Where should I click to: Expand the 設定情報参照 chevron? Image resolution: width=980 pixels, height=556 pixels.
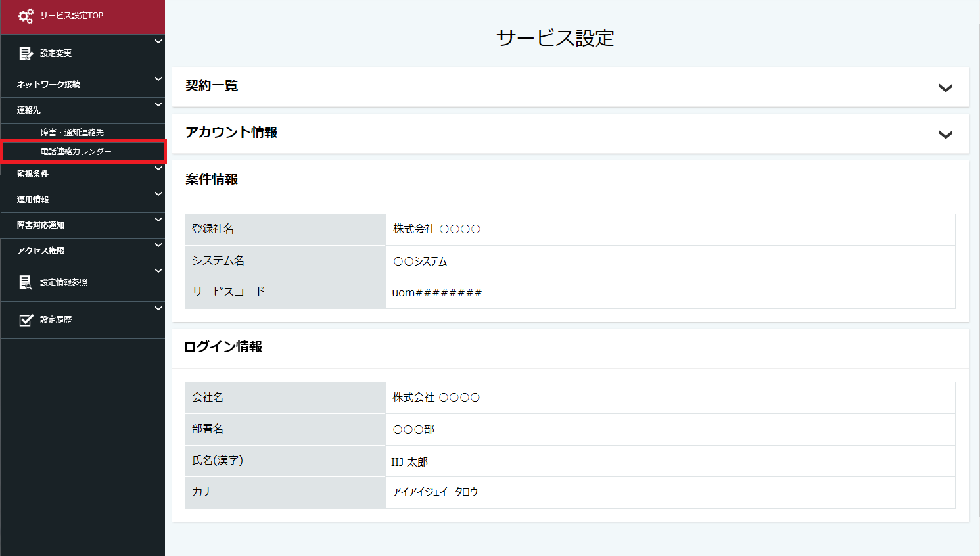pyautogui.click(x=158, y=271)
